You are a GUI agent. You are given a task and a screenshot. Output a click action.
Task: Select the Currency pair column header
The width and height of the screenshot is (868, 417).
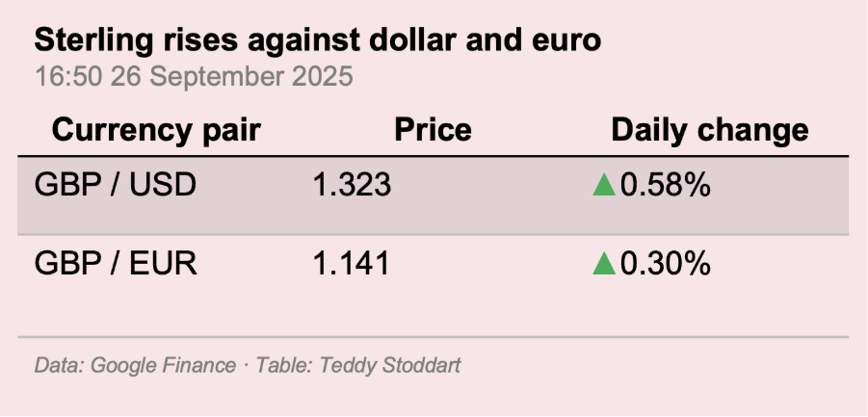(x=156, y=131)
